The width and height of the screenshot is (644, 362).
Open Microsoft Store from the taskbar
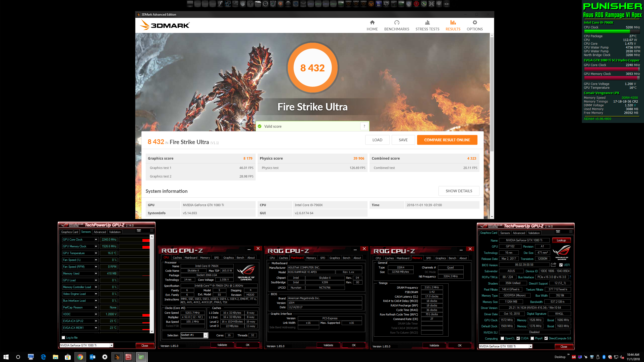tap(68, 357)
